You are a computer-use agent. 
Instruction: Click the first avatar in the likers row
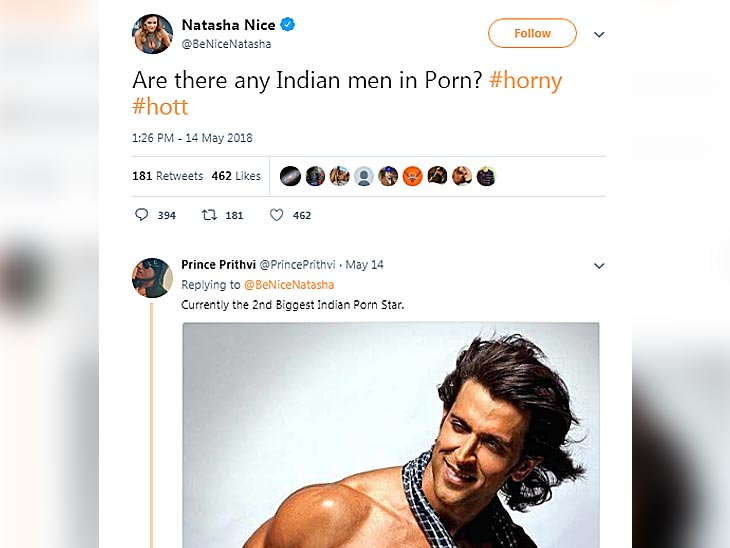[290, 176]
